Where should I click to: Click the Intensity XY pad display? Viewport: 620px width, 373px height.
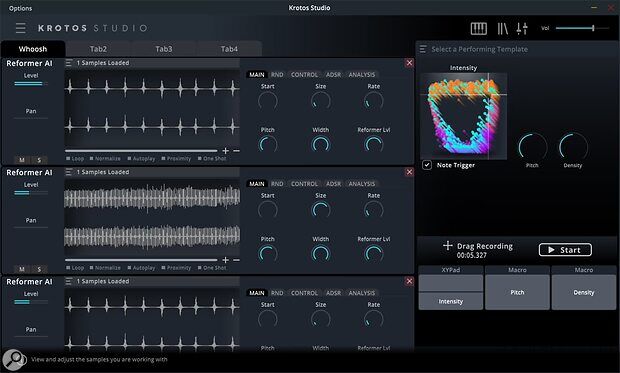pos(463,116)
